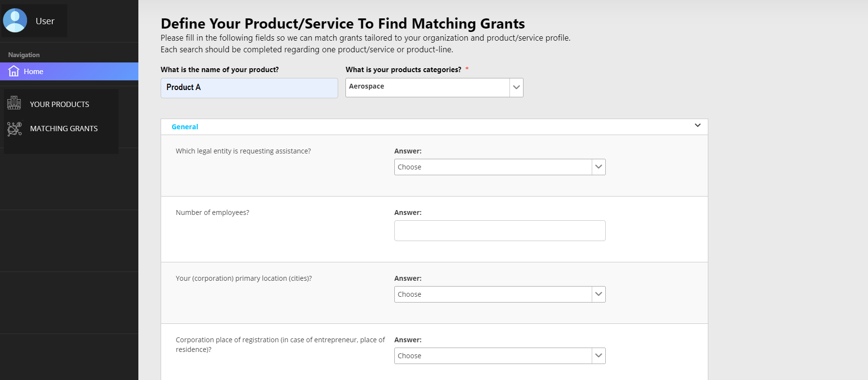Open the legal entity Choose dropdown
This screenshot has width=868, height=380.
pos(493,167)
